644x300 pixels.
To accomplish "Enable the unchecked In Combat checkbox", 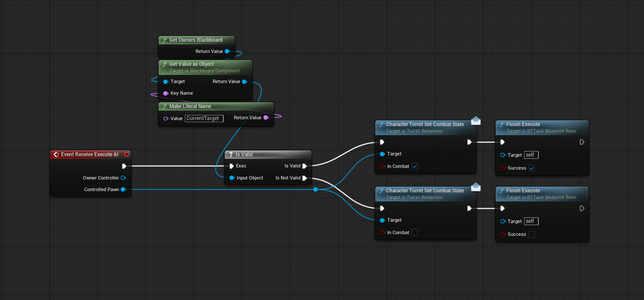I will tap(414, 232).
